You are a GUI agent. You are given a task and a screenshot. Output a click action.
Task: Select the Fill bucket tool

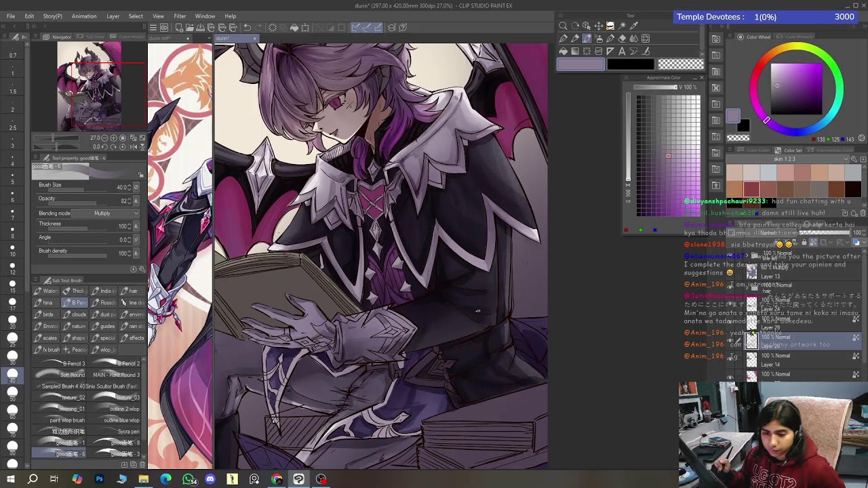coord(563,51)
